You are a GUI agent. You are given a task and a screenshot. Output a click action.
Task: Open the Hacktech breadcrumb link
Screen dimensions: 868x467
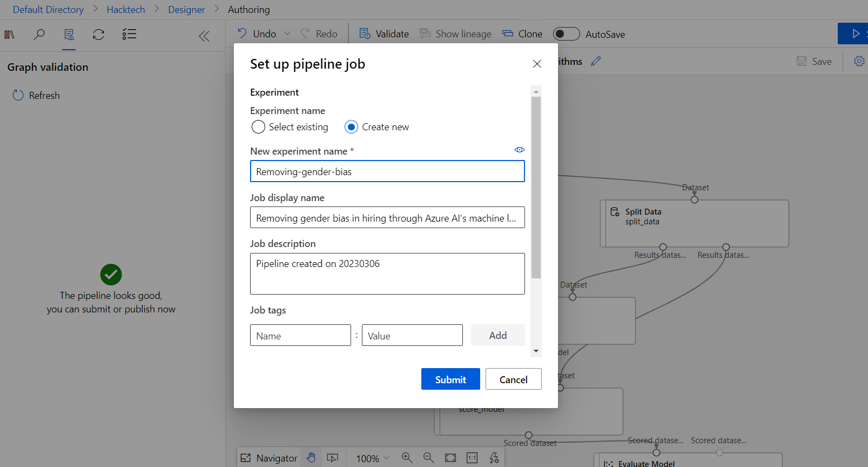point(126,10)
